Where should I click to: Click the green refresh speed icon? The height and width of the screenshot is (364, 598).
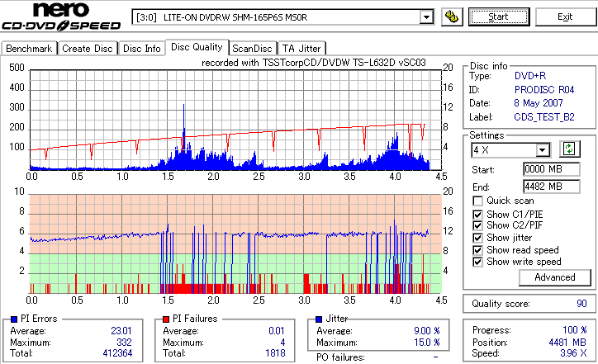click(x=569, y=149)
